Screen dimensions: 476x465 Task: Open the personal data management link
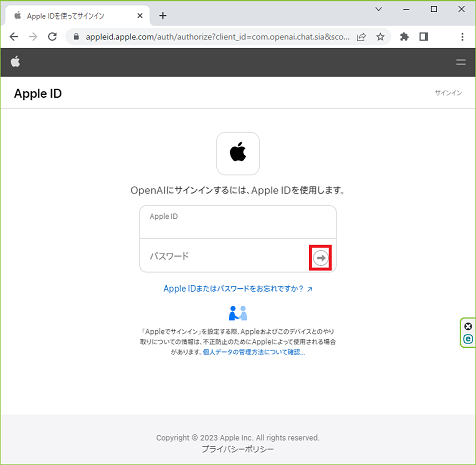[254, 352]
